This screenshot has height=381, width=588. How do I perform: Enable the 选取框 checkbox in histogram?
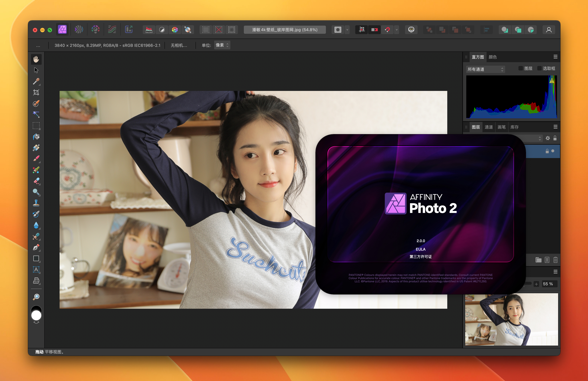point(539,68)
